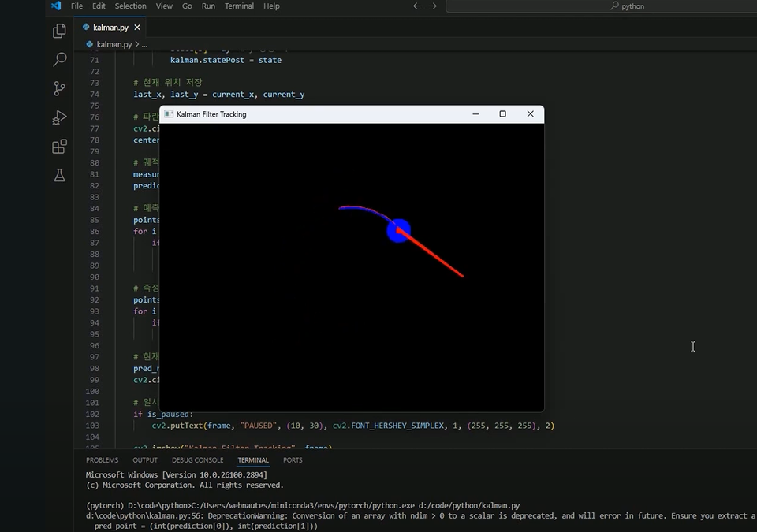
Task: Select the kalman.py editor tab
Action: coord(110,28)
